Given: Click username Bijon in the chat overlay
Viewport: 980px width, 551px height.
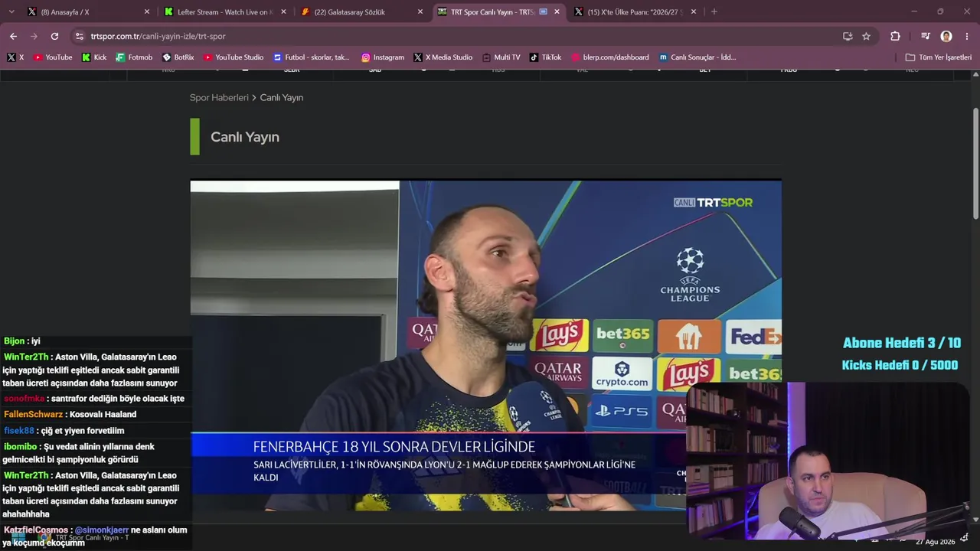Looking at the screenshot, I should 15,341.
